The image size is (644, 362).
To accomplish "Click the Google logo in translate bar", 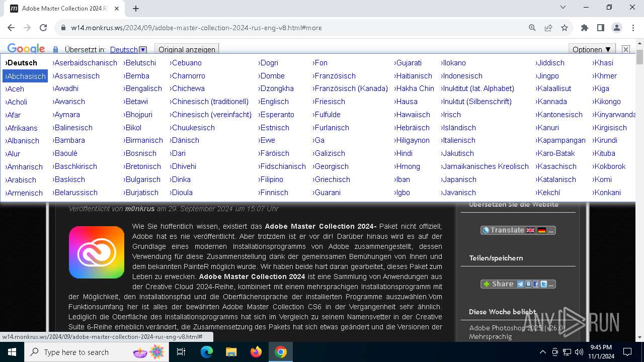I will point(26,49).
